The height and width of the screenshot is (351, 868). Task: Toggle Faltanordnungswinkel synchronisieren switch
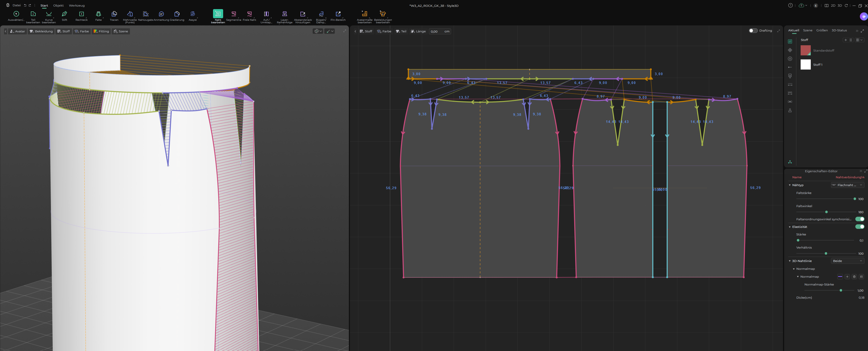pyautogui.click(x=860, y=219)
